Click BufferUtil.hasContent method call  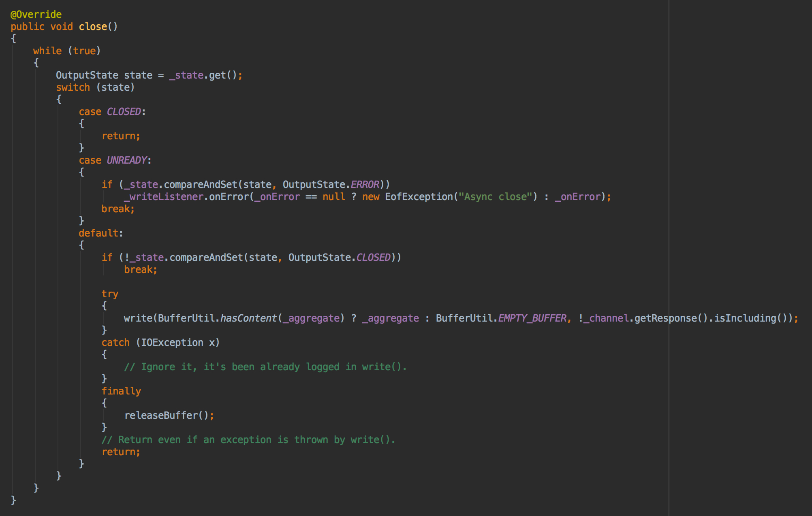point(217,318)
